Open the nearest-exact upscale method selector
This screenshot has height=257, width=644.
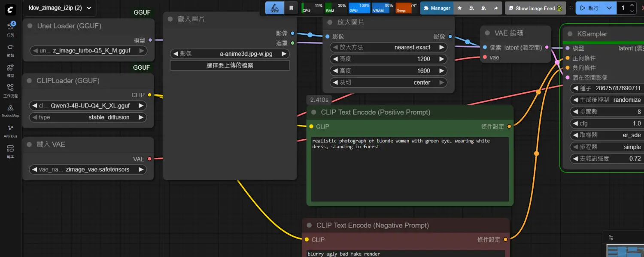pos(388,47)
